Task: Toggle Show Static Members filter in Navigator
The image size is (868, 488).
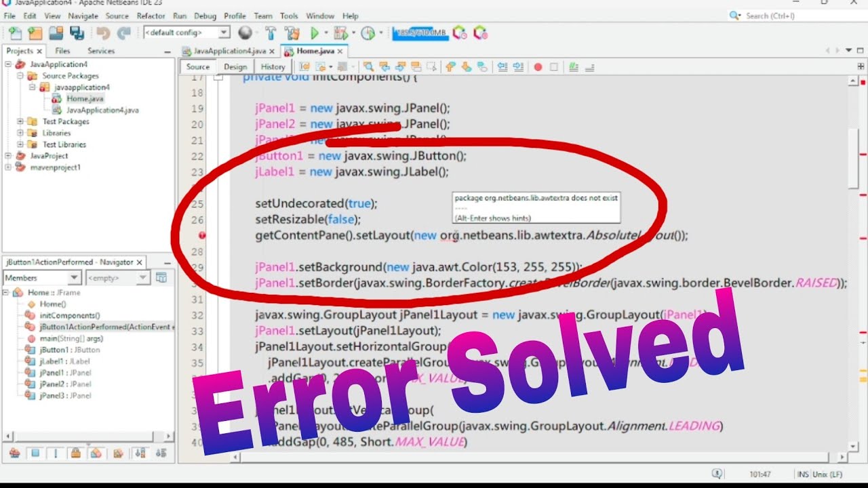Action: (x=56, y=453)
